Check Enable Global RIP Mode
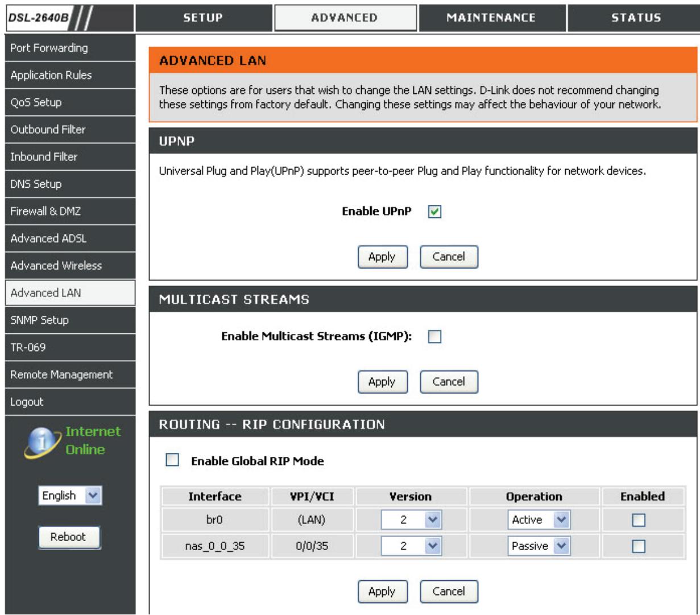Screen dimensions: 700x615 click(x=171, y=461)
